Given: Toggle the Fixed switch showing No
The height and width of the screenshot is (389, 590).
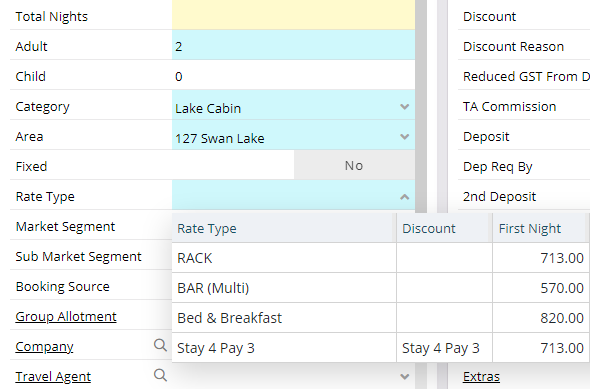Looking at the screenshot, I should pos(354,166).
